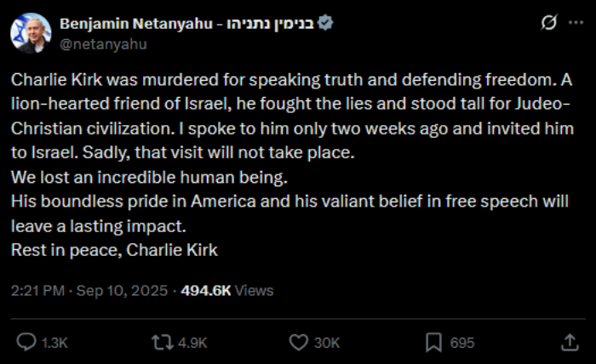The height and width of the screenshot is (364, 596).
Task: Click the blue verified badge
Action: (x=325, y=23)
